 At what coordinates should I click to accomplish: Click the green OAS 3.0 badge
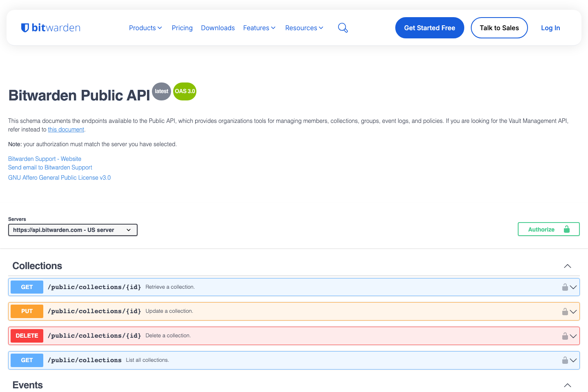(x=185, y=91)
